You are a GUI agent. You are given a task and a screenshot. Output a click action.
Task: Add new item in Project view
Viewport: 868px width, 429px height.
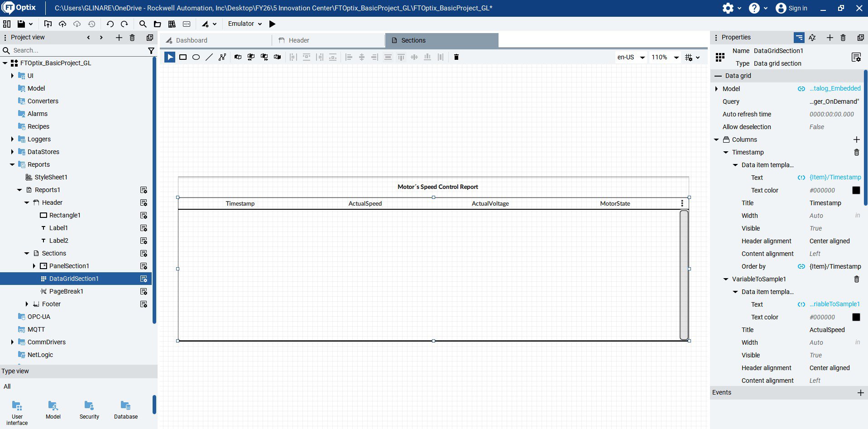pos(119,38)
